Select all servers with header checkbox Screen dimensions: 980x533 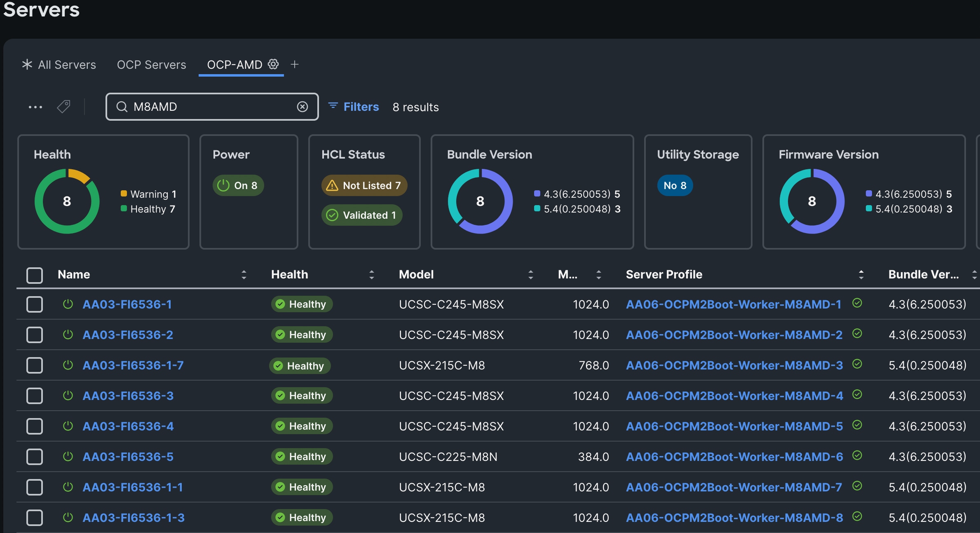tap(35, 275)
